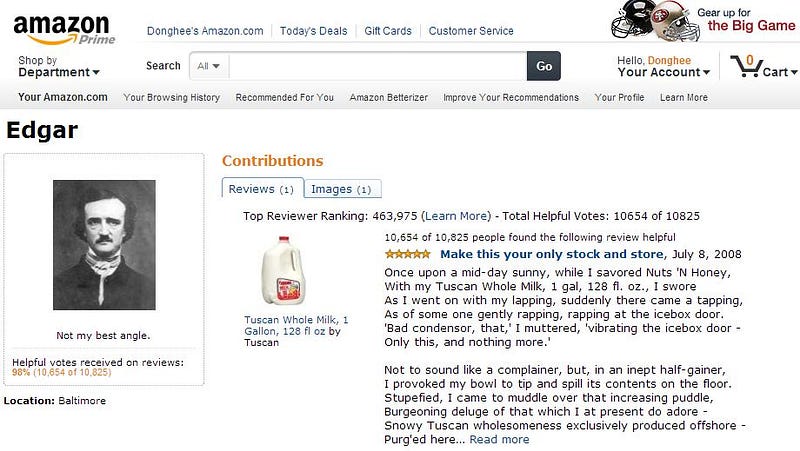
Task: Open Amazon Betterizer menu item
Action: point(388,97)
